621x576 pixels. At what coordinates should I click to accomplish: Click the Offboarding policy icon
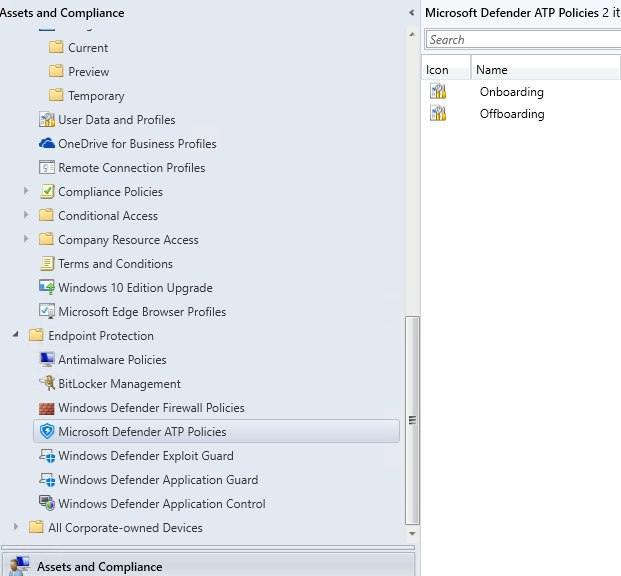[x=438, y=114]
